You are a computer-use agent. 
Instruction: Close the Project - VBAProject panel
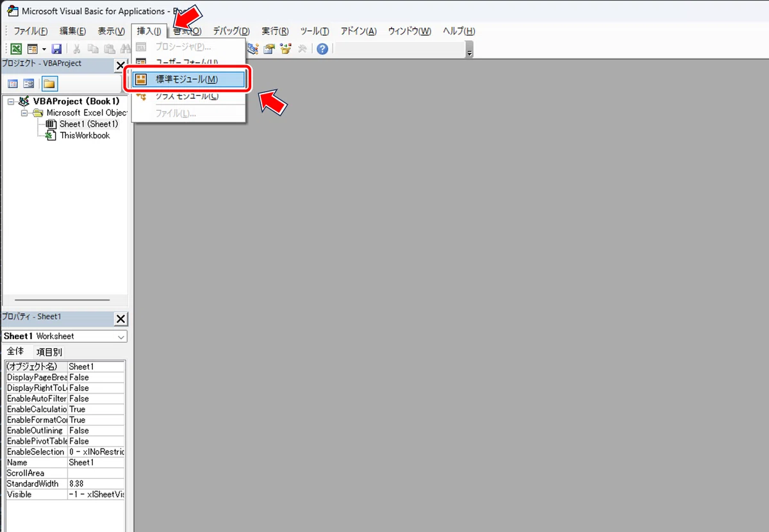coord(120,65)
